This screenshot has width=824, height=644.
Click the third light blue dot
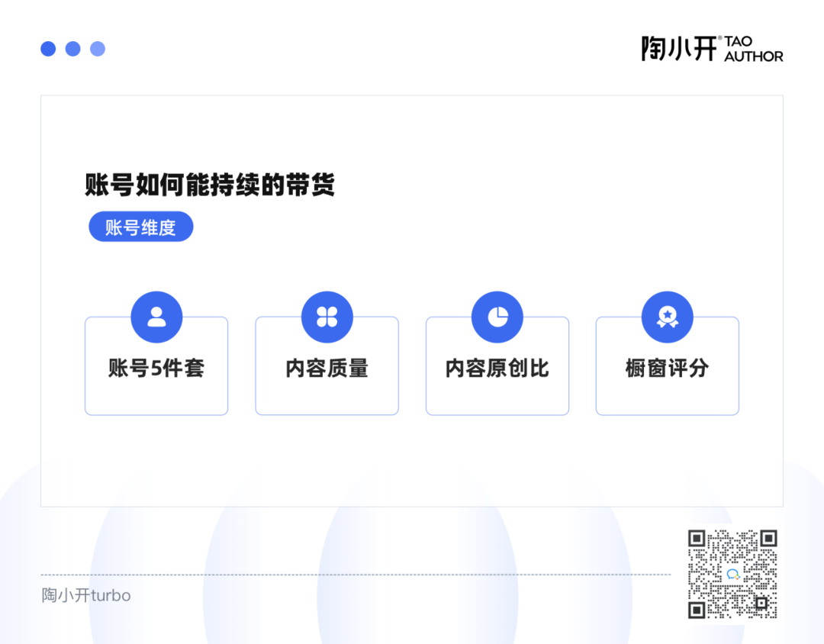tap(98, 49)
